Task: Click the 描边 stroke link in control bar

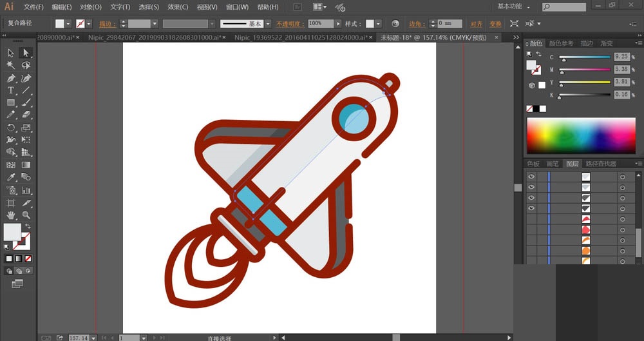Action: [x=107, y=24]
